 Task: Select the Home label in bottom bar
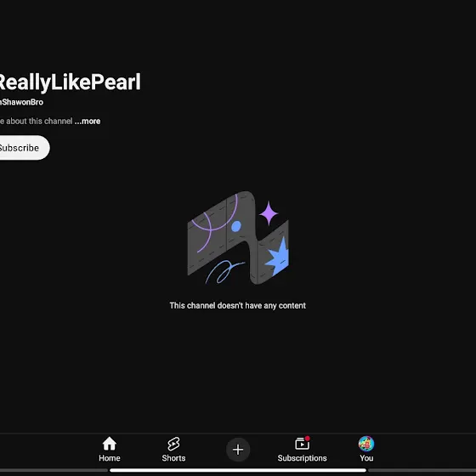tap(110, 458)
